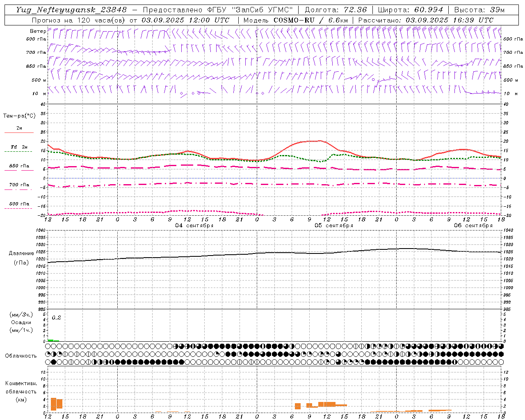Click the 'Рассчитано: 03.09.2025 16:39 UTC' timestamp
This screenshot has height=420, width=525.
tap(426, 20)
